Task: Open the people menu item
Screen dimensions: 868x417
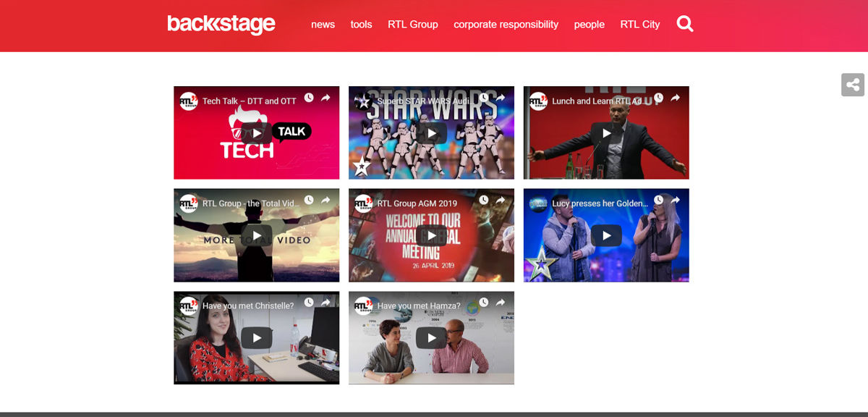Action: pos(589,24)
